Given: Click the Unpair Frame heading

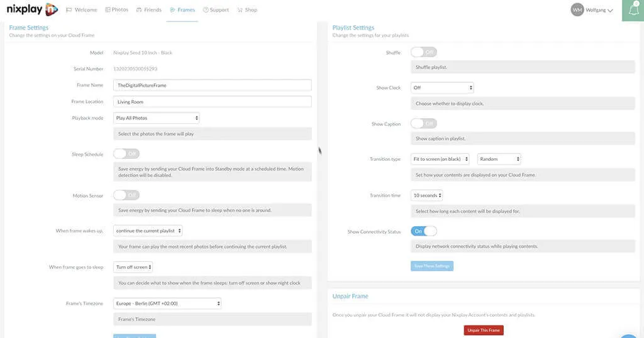Looking at the screenshot, I should point(350,296).
